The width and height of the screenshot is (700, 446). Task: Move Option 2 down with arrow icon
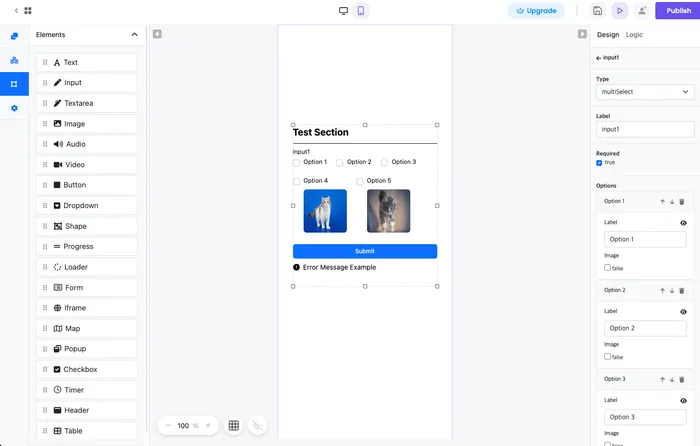click(x=672, y=291)
